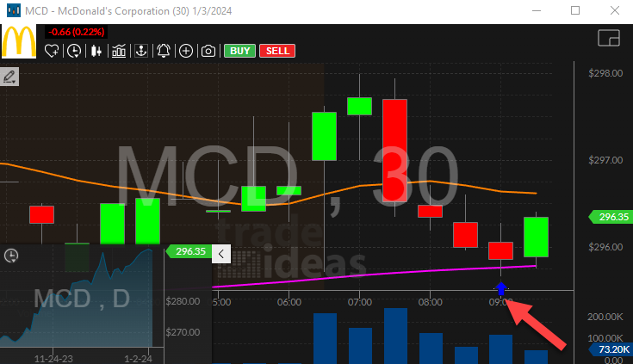Screen dimensions: 633x364
Task: Click the blue up-arrow marker at 09:00
Action: [501, 288]
